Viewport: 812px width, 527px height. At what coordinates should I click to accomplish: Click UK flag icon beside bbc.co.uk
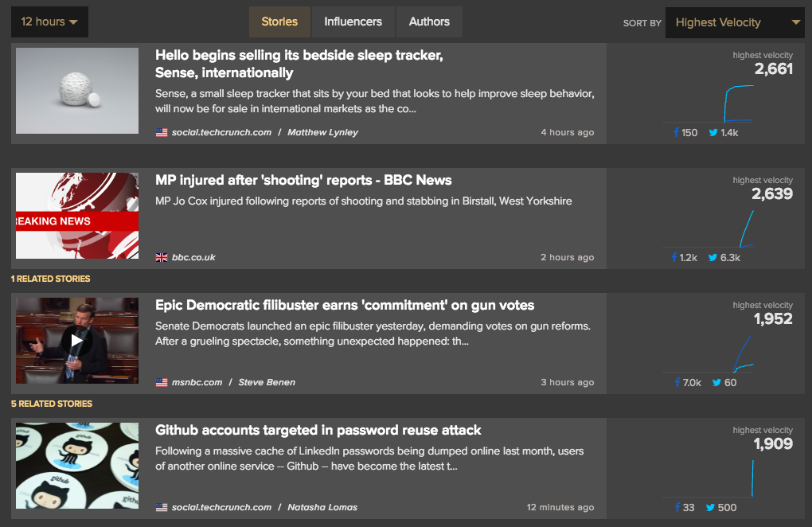coord(162,258)
